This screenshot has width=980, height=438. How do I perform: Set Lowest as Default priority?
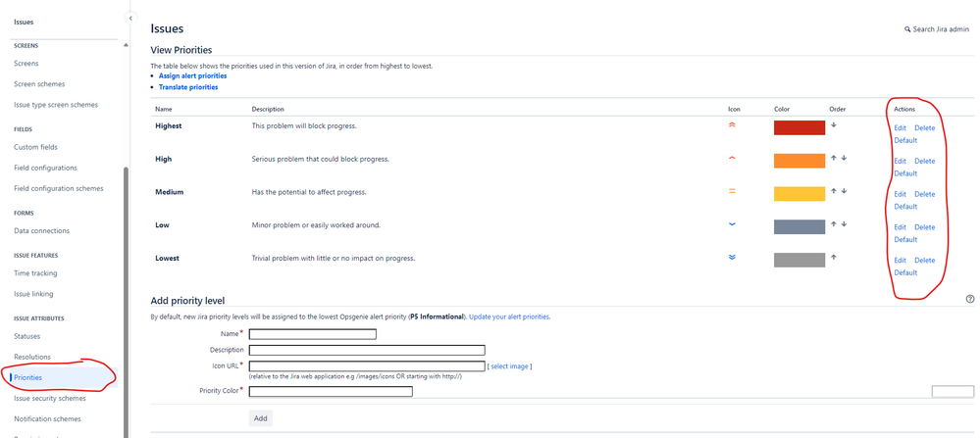905,272
